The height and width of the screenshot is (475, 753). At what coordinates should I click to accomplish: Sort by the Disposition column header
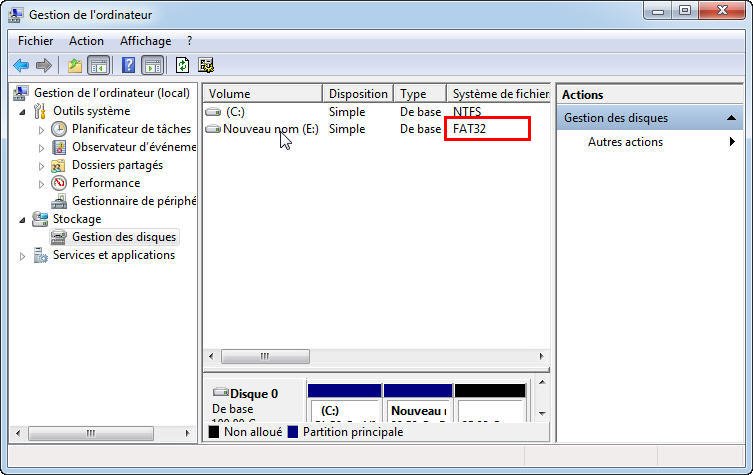pyautogui.click(x=358, y=94)
